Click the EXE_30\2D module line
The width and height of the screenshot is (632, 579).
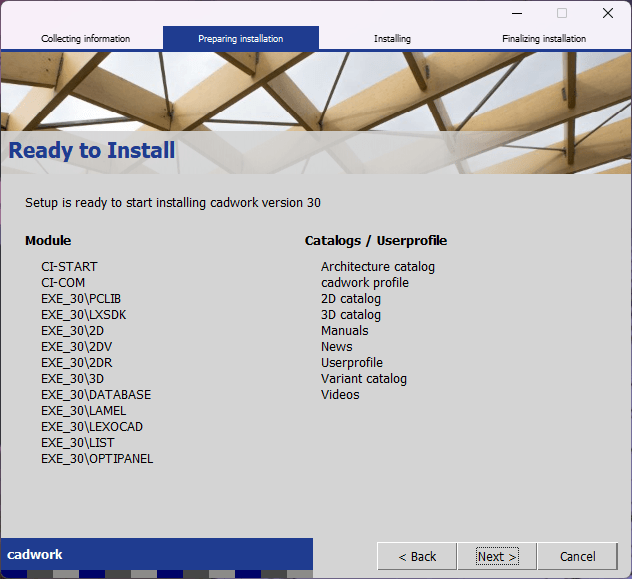(x=73, y=331)
